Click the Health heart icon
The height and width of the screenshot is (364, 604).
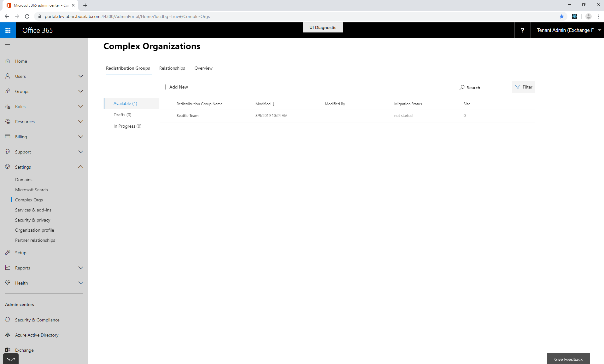click(8, 283)
